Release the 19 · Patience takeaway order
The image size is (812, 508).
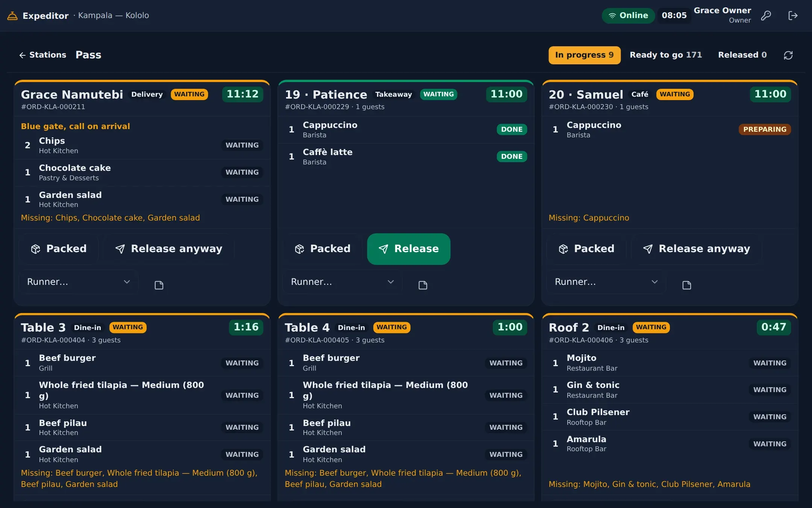tap(409, 249)
